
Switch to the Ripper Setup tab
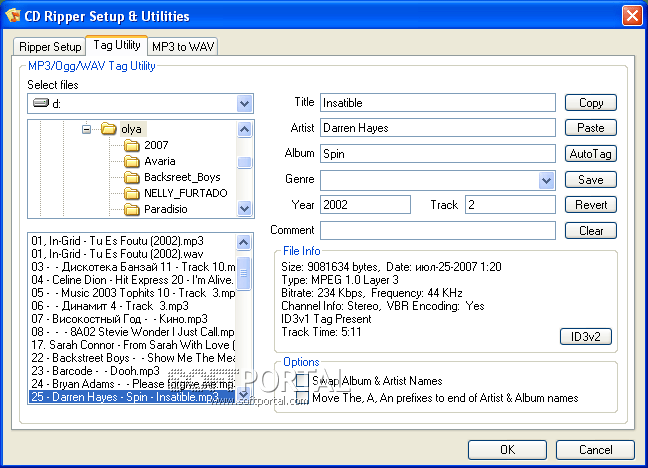coord(50,47)
